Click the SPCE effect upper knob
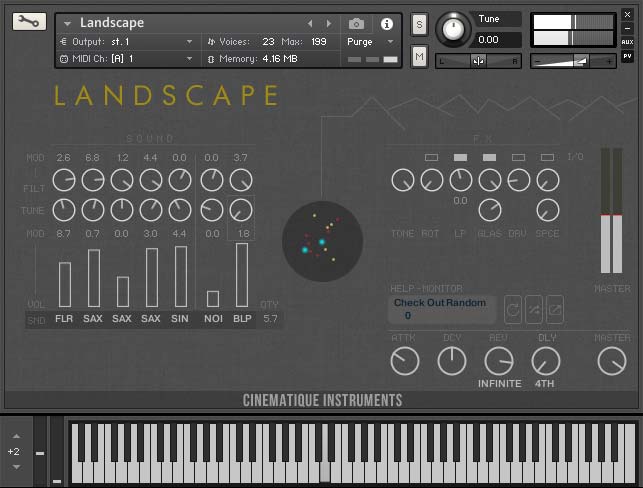Screen dimensions: 643x488 coord(548,180)
